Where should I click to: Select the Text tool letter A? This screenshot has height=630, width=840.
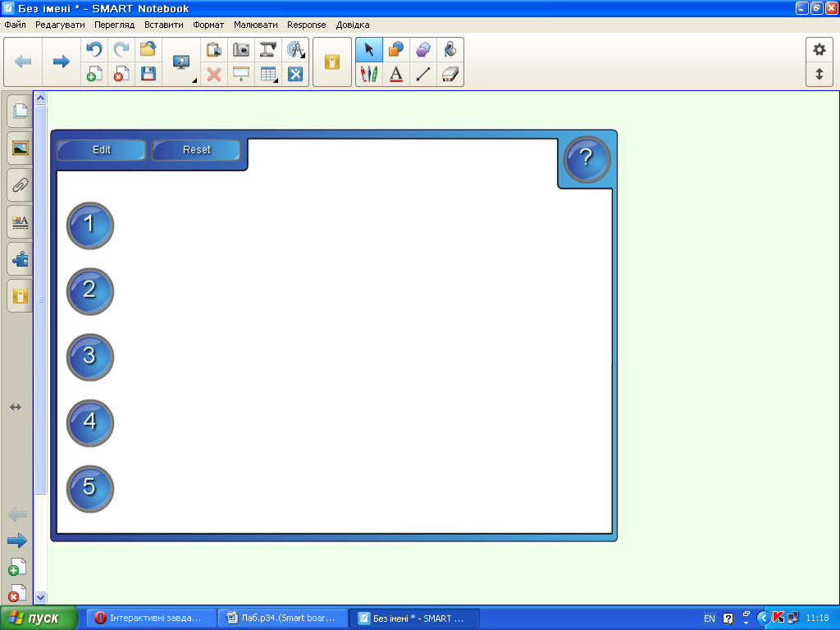[x=396, y=74]
